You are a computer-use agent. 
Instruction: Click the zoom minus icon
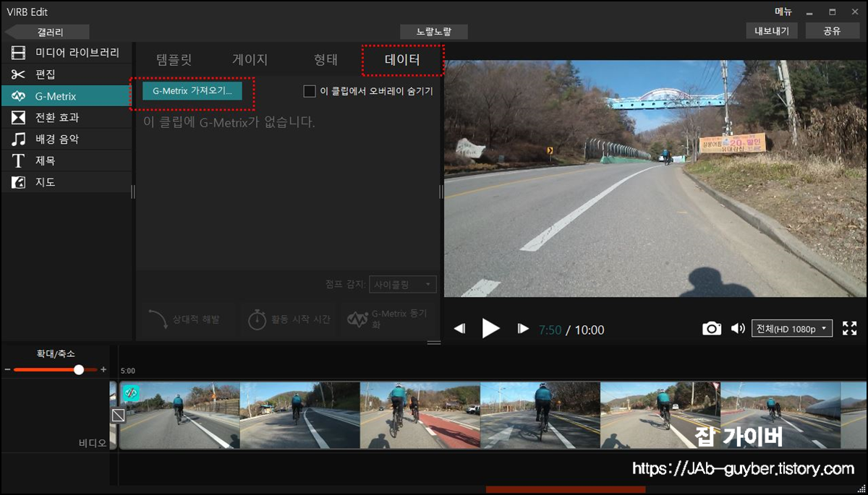pos(8,369)
